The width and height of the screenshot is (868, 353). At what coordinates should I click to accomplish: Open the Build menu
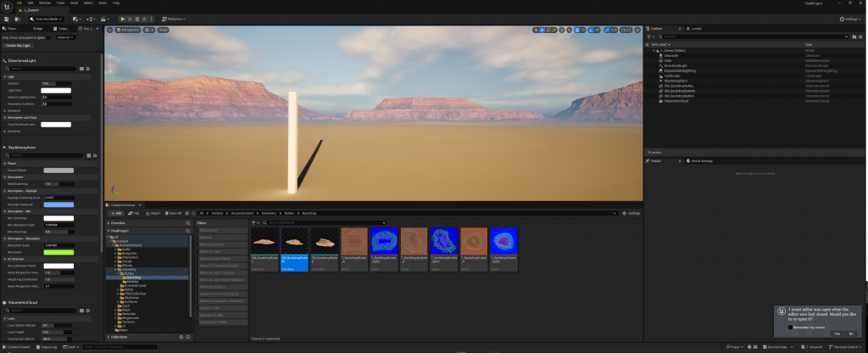75,3
